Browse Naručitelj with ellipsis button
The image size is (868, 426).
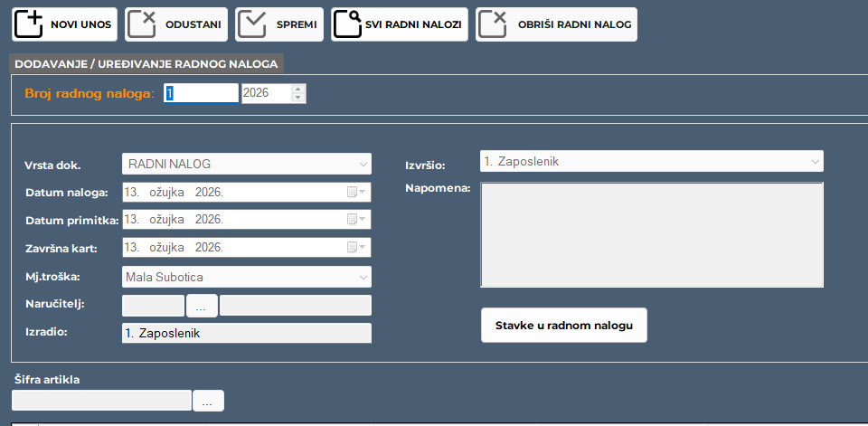click(202, 307)
